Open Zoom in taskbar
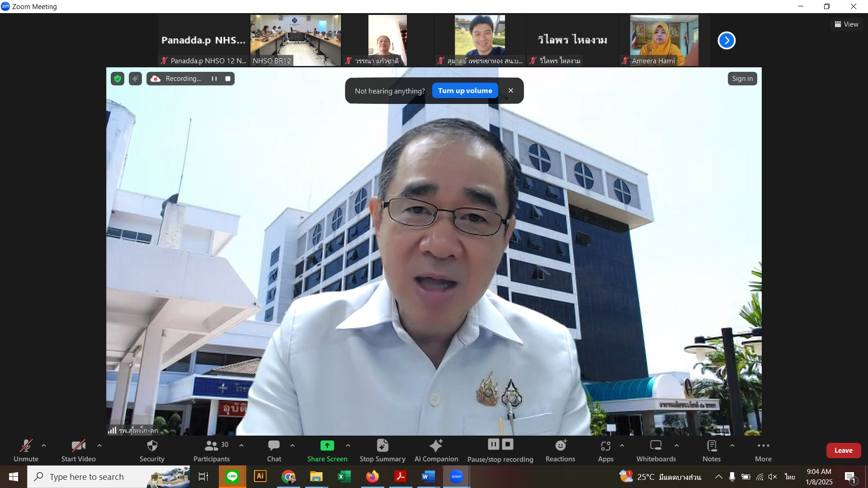This screenshot has width=868, height=488. pos(457,477)
